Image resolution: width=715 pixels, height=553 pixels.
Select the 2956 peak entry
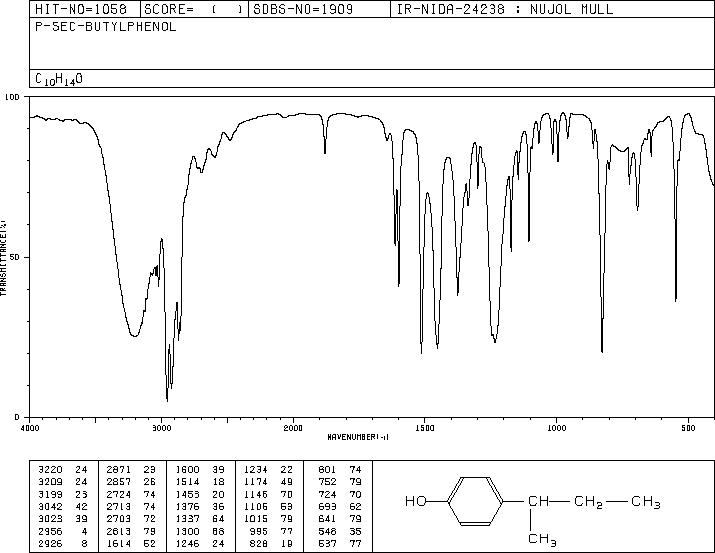(62, 532)
